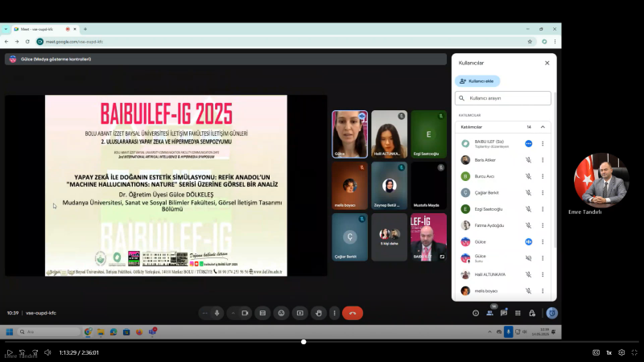The height and width of the screenshot is (362, 644).
Task: Leave the call with the red hang-up button
Action: 353,313
